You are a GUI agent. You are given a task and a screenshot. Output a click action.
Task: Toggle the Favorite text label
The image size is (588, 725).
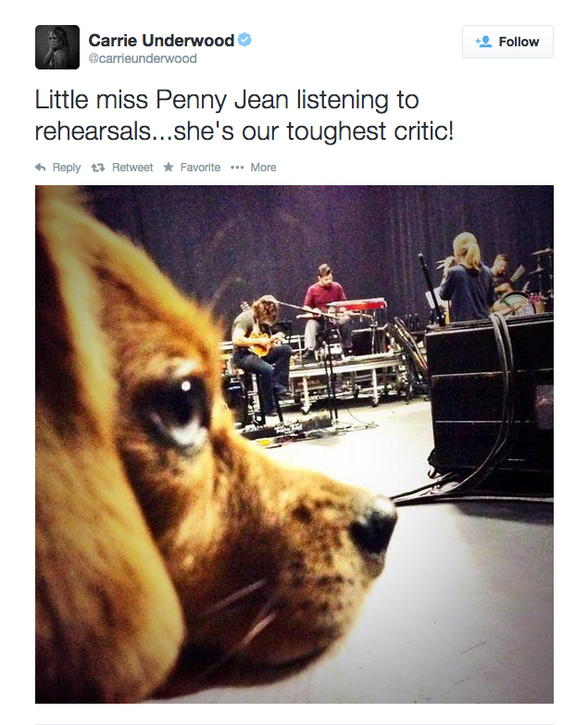point(200,168)
